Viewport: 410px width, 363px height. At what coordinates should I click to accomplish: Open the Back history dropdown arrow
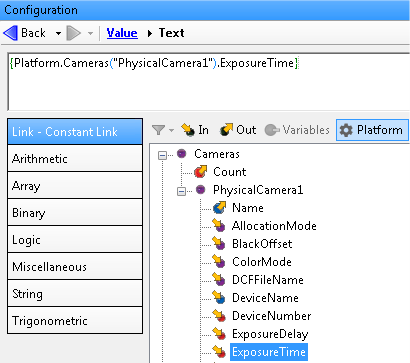tap(58, 33)
